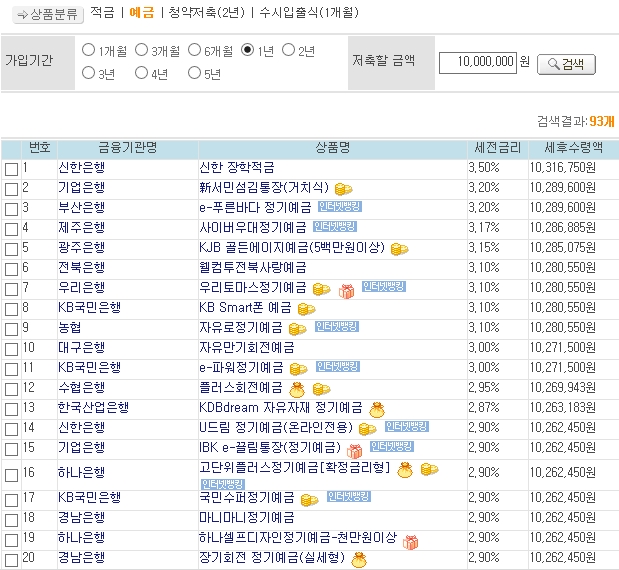The width and height of the screenshot is (619, 570).
Task: Check the box for row 1 신한은행
Action: coord(11,169)
